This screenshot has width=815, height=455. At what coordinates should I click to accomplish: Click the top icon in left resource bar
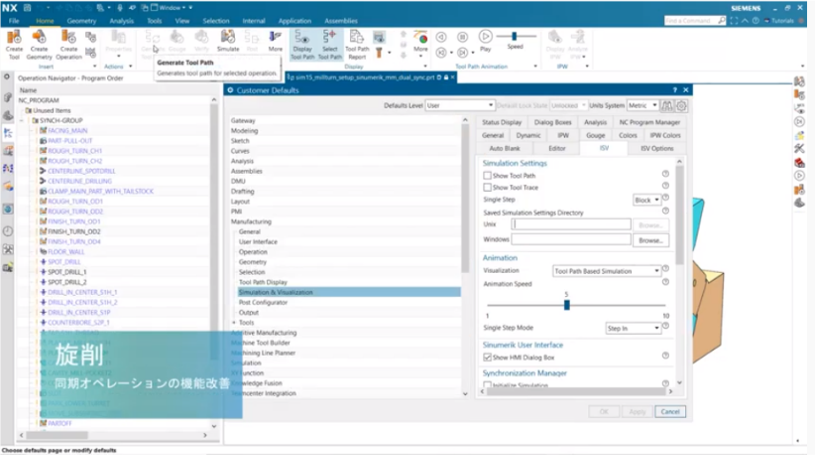[x=7, y=77]
